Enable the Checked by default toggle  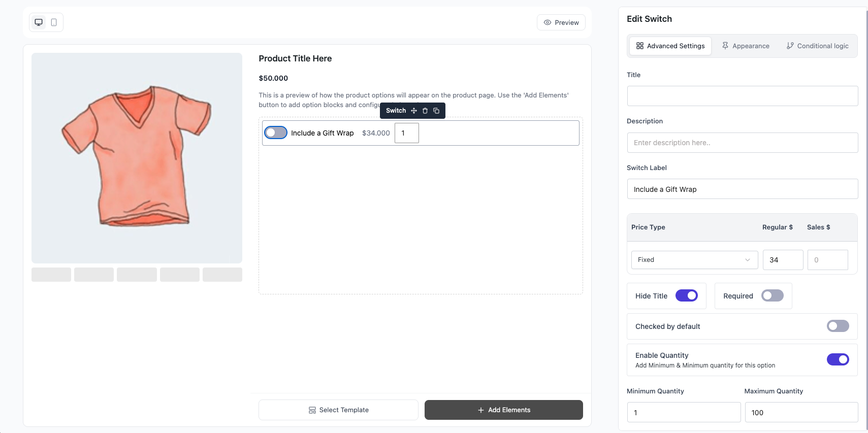(x=838, y=326)
